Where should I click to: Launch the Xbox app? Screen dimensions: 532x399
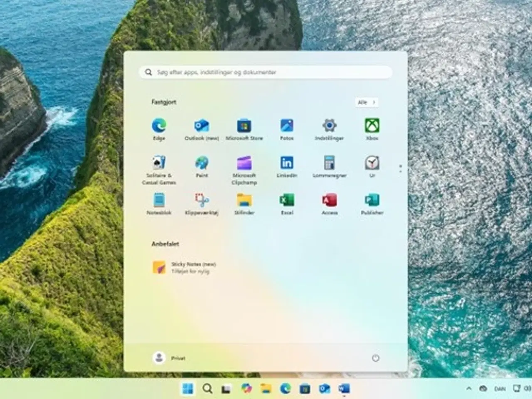[x=372, y=129]
